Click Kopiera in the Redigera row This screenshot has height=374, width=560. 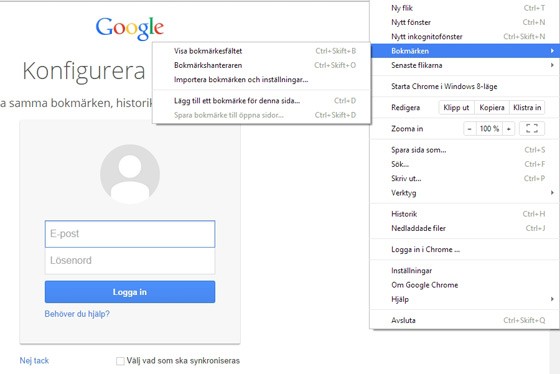tap(492, 108)
